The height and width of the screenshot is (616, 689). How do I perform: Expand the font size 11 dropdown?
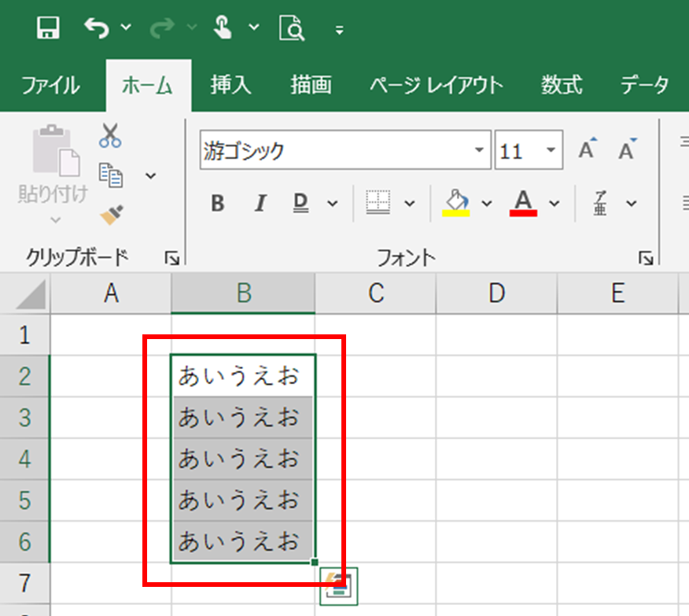coord(550,150)
